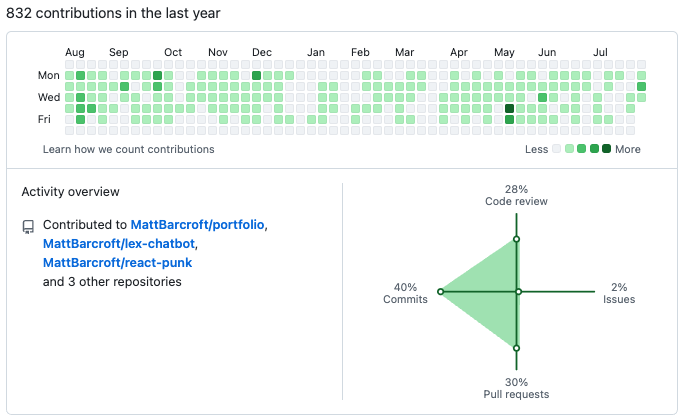
Task: Click the 'Less' legend label
Action: tap(536, 149)
